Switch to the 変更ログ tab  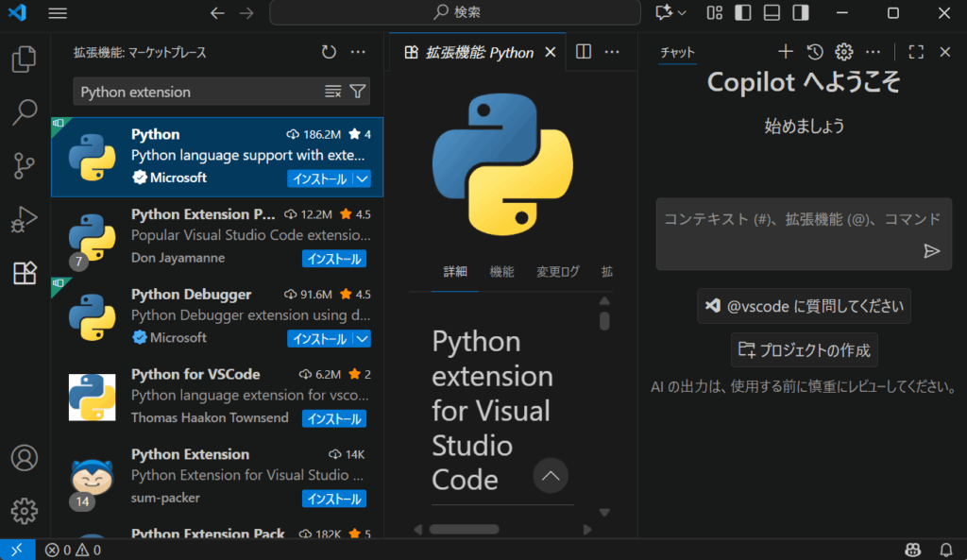click(558, 272)
